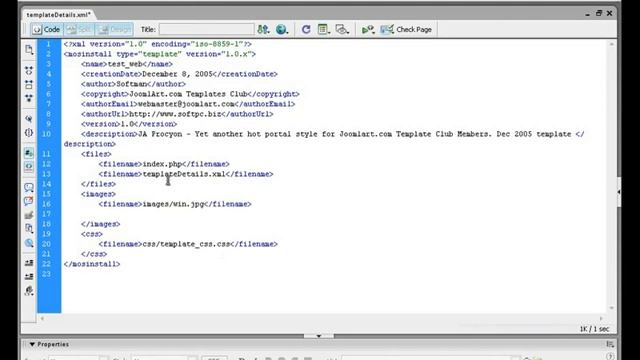Screen dimensions: 640x360
Task: Click the horizontal scrollbar left arrow
Action: pyautogui.click(x=42, y=318)
